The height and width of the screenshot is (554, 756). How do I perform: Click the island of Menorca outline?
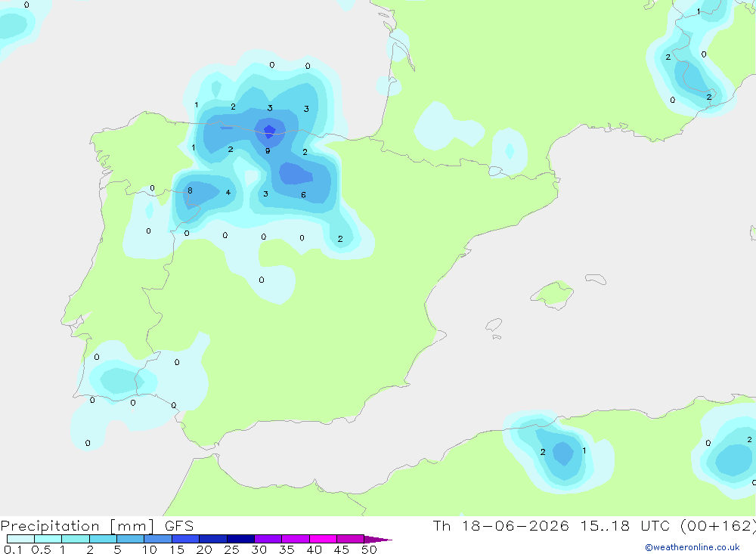596,279
